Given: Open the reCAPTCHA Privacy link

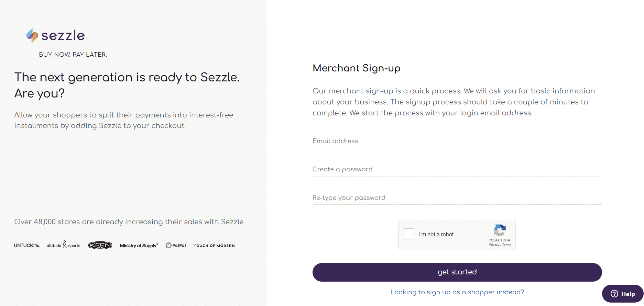Looking at the screenshot, I should point(494,245).
